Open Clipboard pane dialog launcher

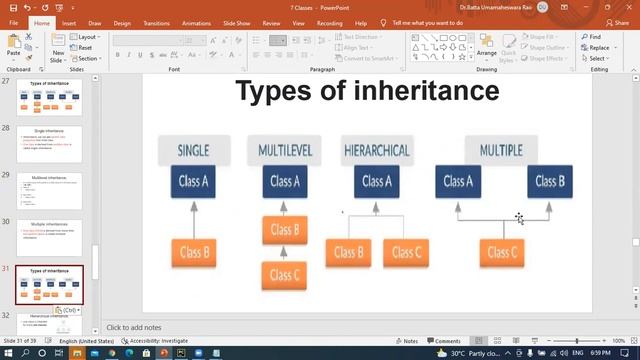pos(41,69)
